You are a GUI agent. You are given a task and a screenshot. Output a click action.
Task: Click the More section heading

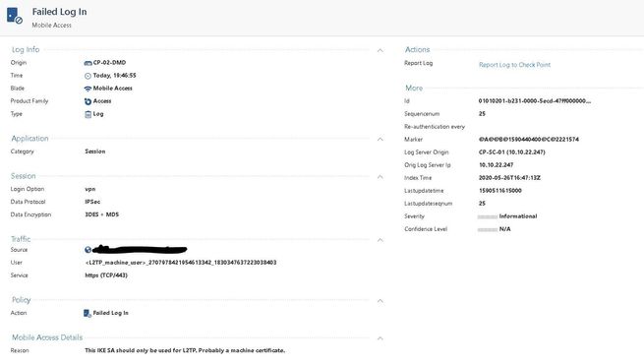[x=414, y=88]
